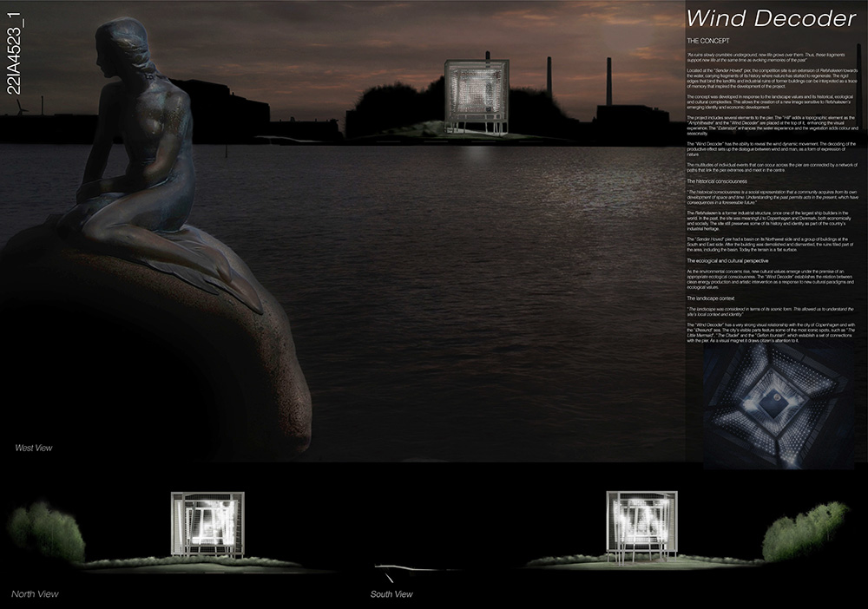Click italic quote "The landscape was considered in terms"
868x609 pixels.
[770, 311]
